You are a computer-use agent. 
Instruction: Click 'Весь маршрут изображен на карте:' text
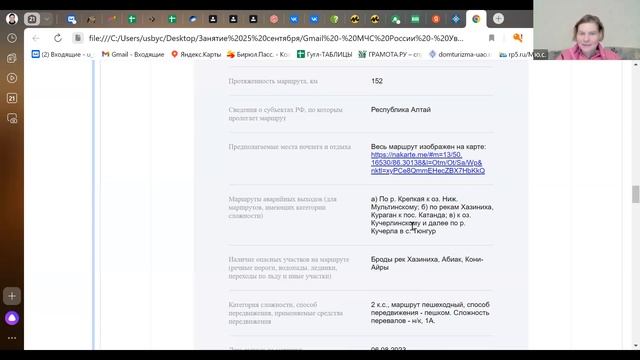point(428,147)
